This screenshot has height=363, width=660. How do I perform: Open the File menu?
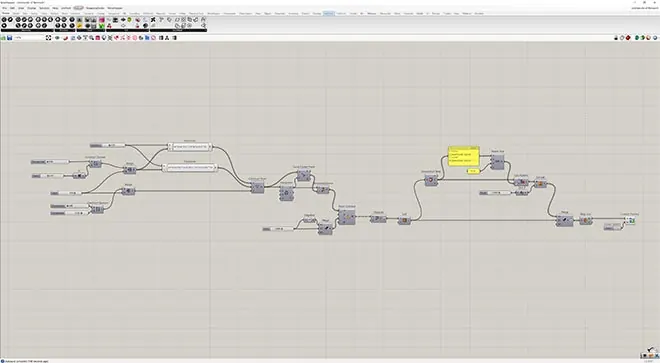(5, 8)
